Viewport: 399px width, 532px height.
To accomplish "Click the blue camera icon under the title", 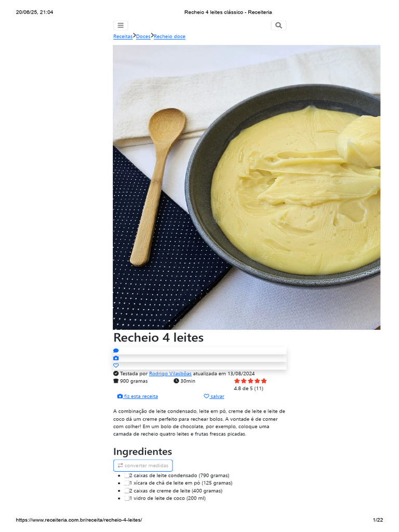I will coord(116,358).
